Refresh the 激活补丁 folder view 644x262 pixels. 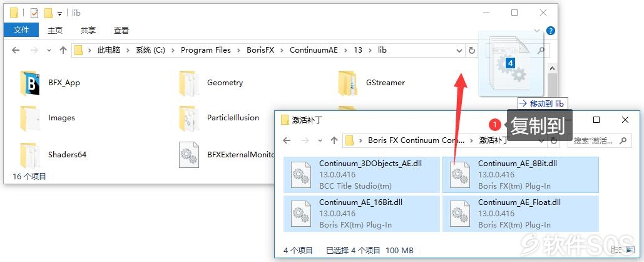[x=554, y=140]
